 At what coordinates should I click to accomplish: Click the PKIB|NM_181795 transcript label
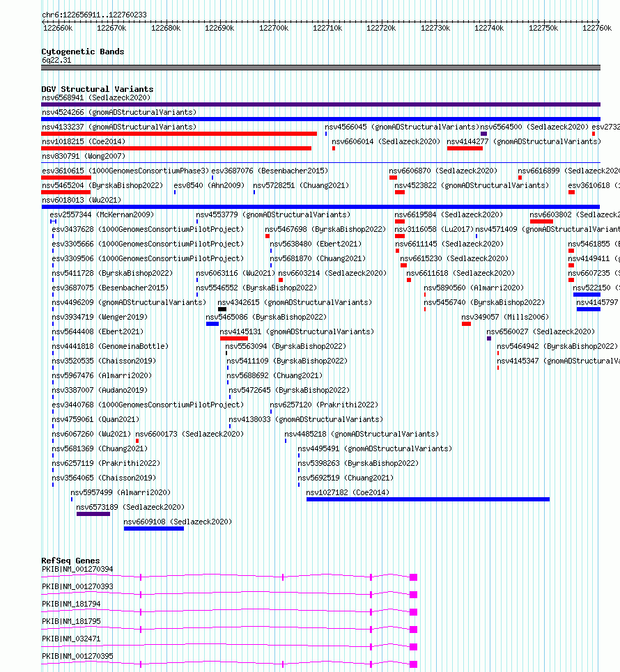71,621
